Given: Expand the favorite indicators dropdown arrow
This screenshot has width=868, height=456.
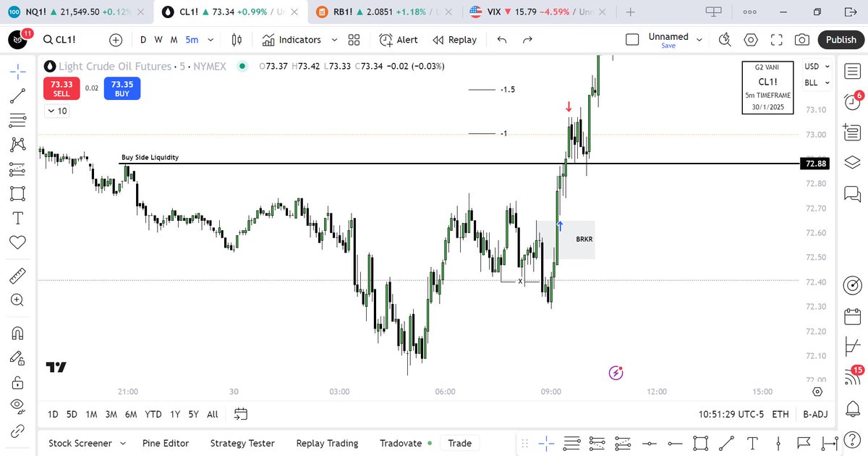Looking at the screenshot, I should 334,40.
